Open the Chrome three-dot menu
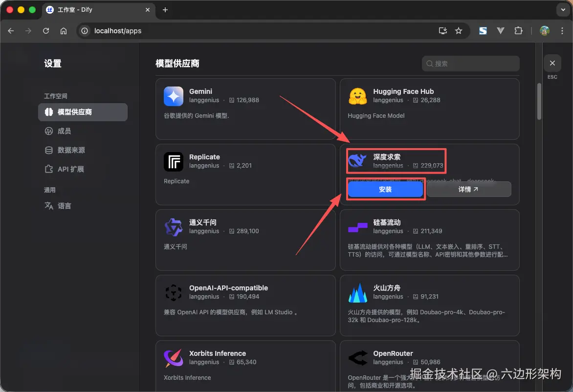Viewport: 573px width, 392px height. 562,31
